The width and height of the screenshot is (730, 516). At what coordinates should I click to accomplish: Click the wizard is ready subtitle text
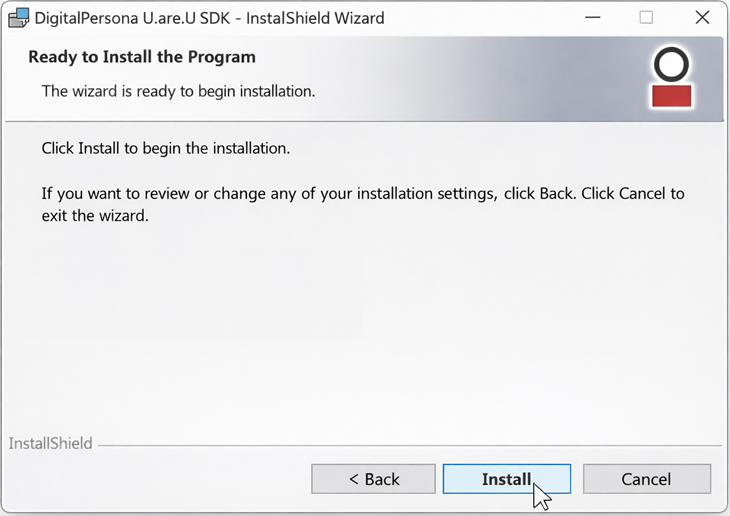pos(178,91)
